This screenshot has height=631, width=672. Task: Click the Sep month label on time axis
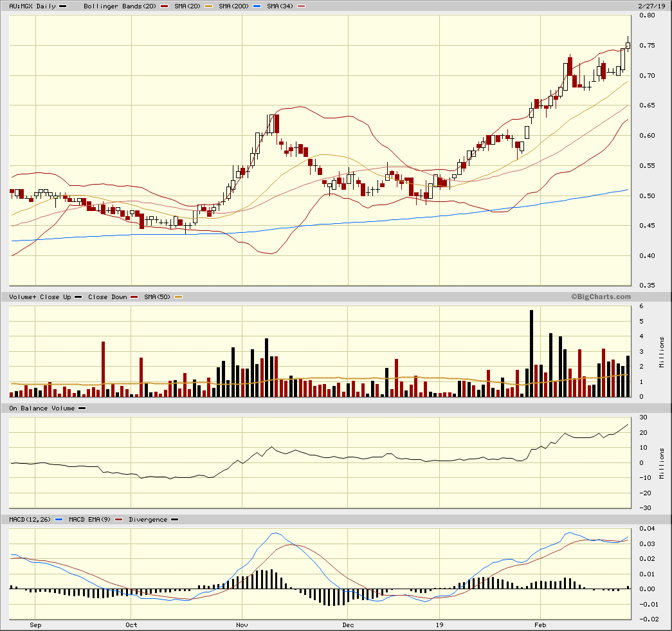[x=35, y=625]
